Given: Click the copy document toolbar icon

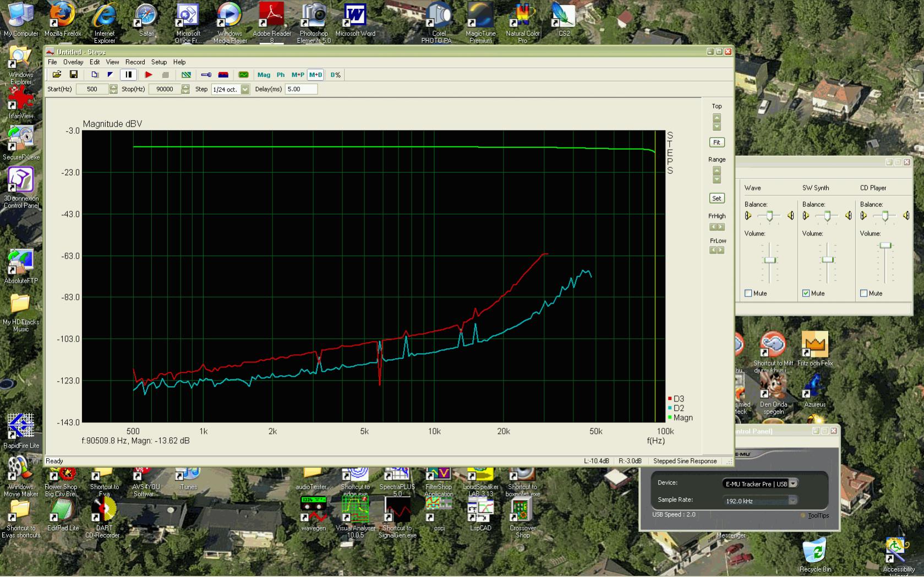Looking at the screenshot, I should click(x=95, y=75).
